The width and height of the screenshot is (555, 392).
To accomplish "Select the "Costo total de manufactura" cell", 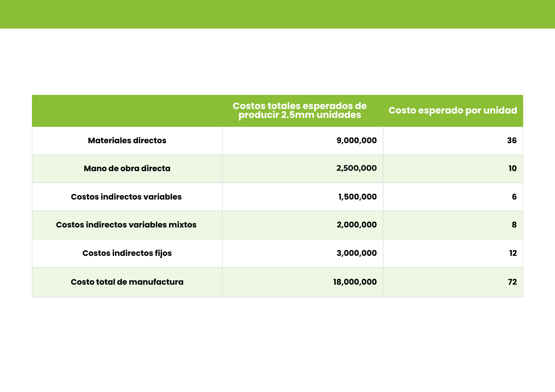I will (x=127, y=282).
